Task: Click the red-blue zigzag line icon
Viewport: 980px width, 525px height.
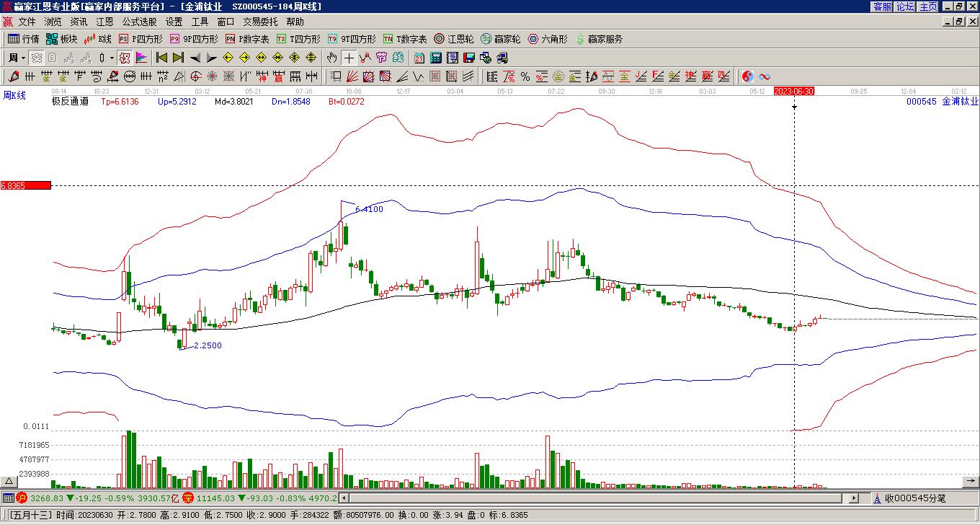Action: click(365, 58)
